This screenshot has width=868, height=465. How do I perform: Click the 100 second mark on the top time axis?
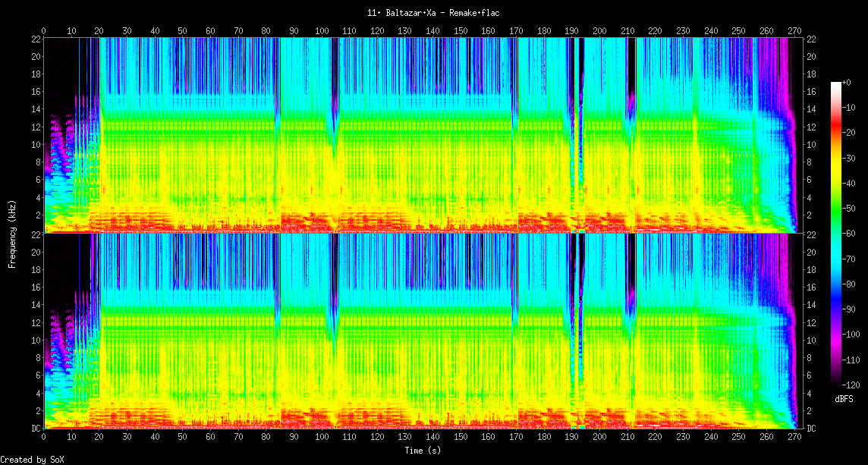click(x=322, y=31)
